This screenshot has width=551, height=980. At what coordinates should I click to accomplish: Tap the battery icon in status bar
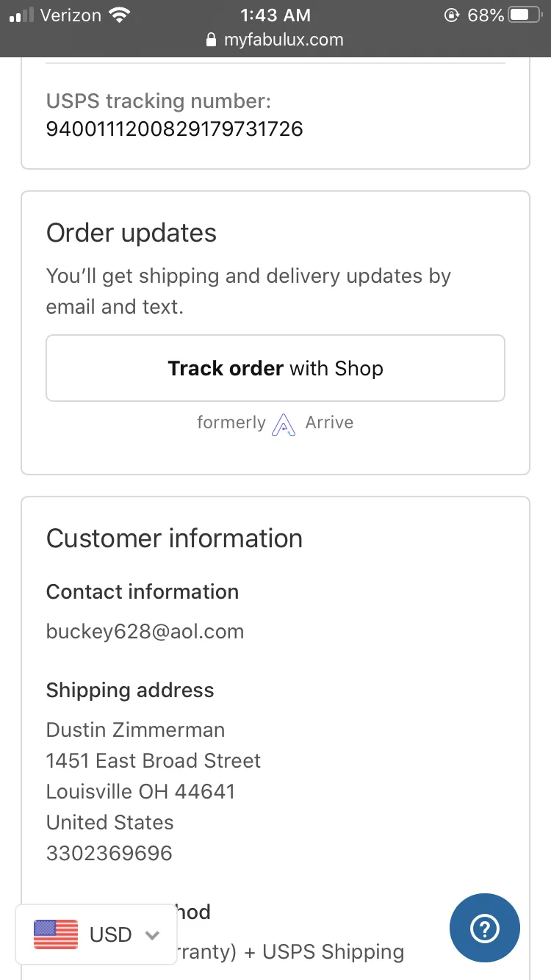point(528,15)
